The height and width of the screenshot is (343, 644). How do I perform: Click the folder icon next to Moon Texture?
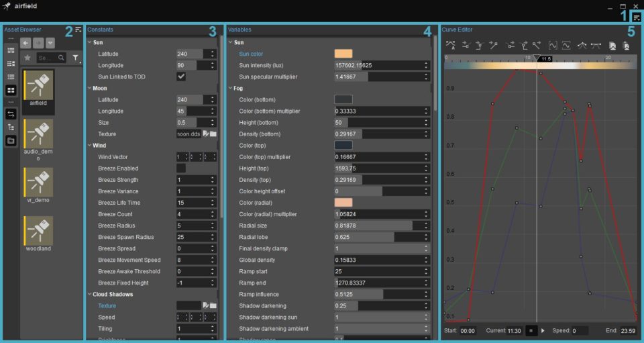(x=213, y=134)
